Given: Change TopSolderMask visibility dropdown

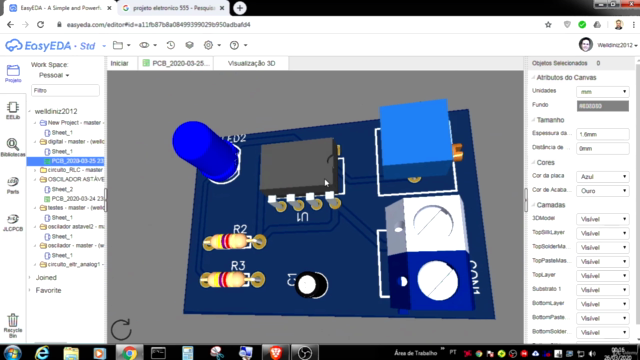Looking at the screenshot, I should [x=602, y=248].
